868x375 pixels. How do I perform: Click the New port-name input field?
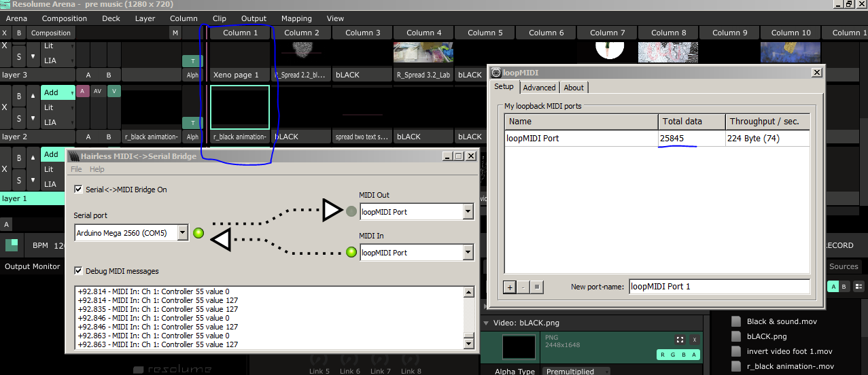(718, 287)
